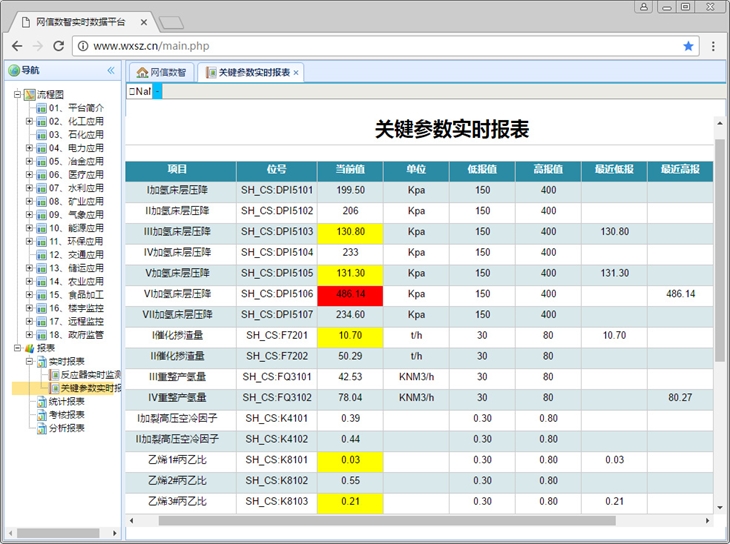Click the icon beside 01、平台简介
This screenshot has height=544, width=730.
pyautogui.click(x=41, y=108)
